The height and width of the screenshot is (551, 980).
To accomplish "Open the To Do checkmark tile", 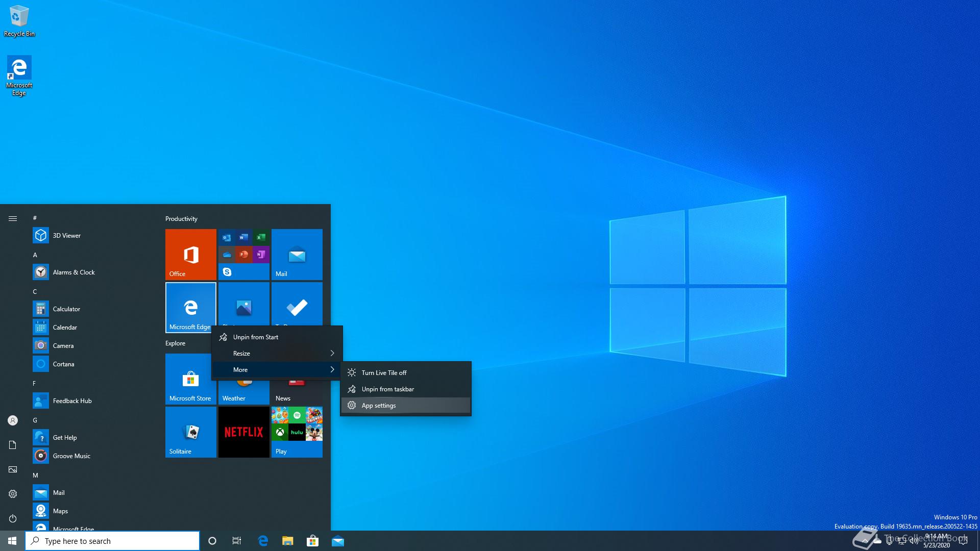I will tap(297, 305).
